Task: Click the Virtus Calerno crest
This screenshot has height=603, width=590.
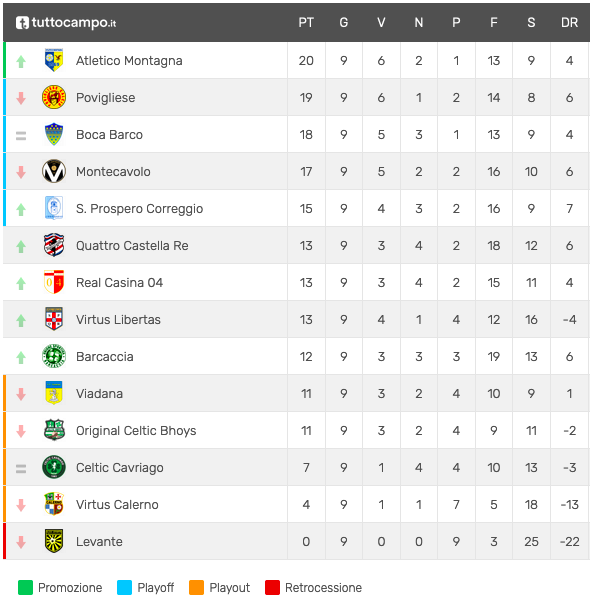Action: pos(54,504)
